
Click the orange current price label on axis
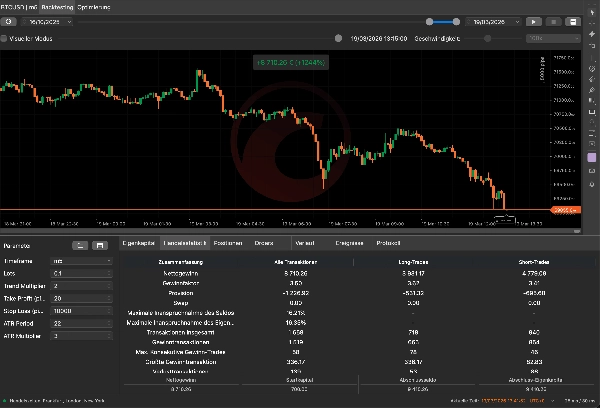(566, 210)
